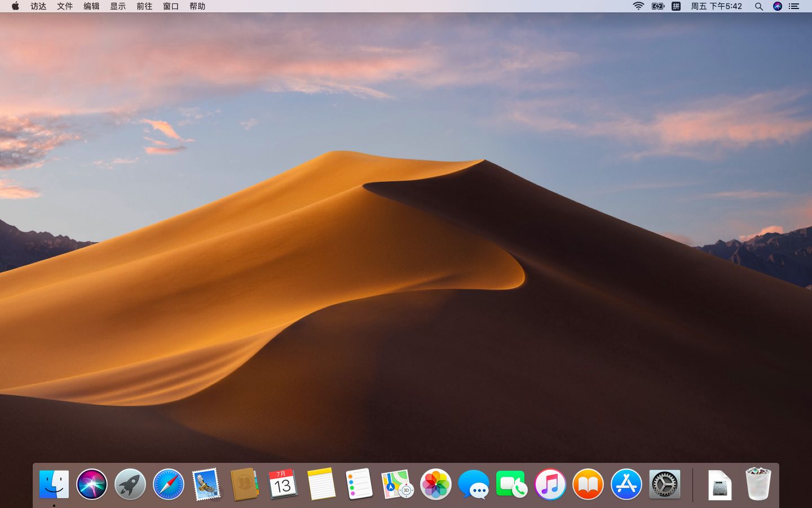Open the Trash in Dock
Viewport: 812px width, 508px height.
[758, 484]
